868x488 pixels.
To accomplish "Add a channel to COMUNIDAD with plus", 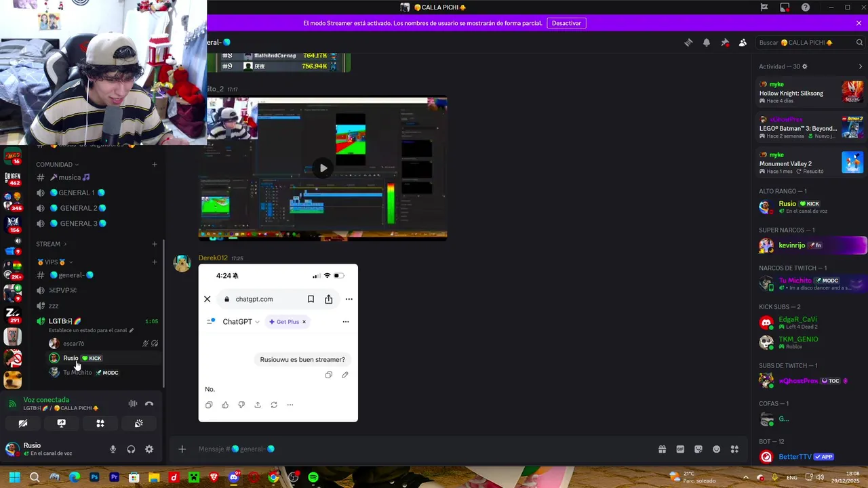I will (155, 165).
